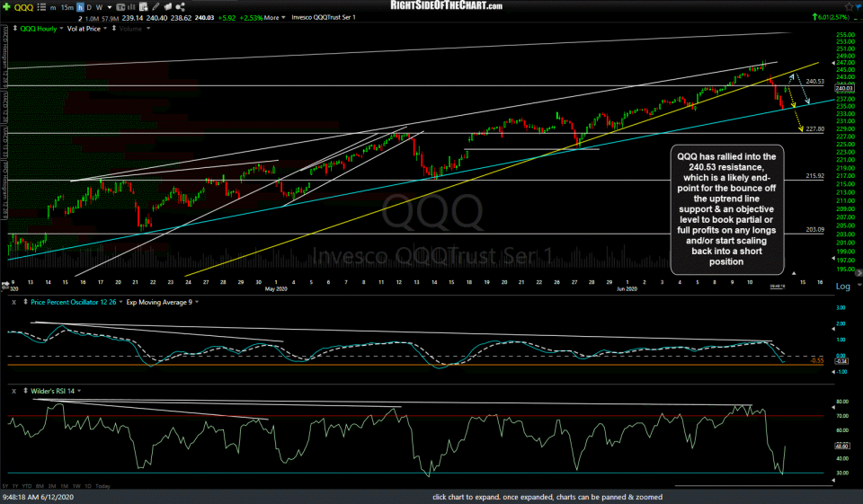Click the QQQ ticker symbol field
Image resolution: width=863 pixels, height=504 pixels.
click(x=23, y=8)
